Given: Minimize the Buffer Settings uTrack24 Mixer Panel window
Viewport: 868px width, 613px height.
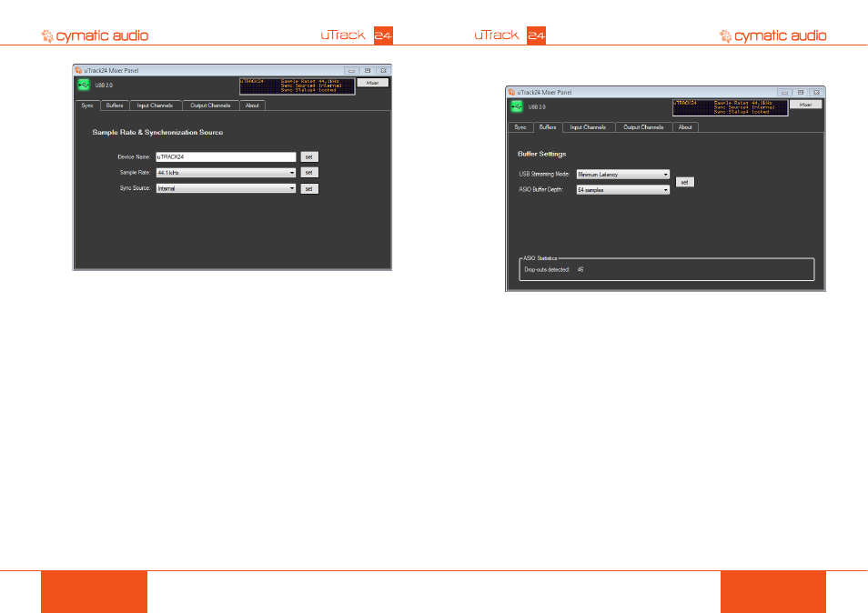Looking at the screenshot, I should click(784, 93).
